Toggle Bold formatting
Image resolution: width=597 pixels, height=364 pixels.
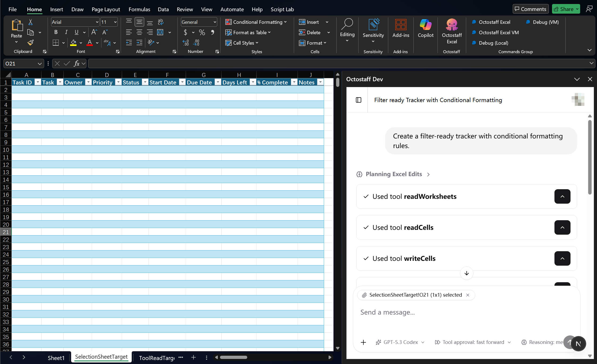pyautogui.click(x=56, y=32)
